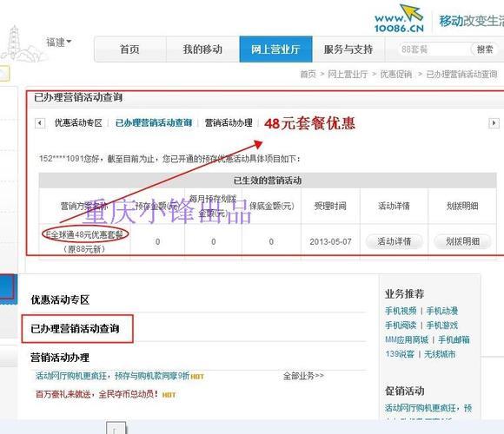Open 活动网厅购机更疯狂 promotion link
The height and width of the screenshot is (434, 504).
112,376
